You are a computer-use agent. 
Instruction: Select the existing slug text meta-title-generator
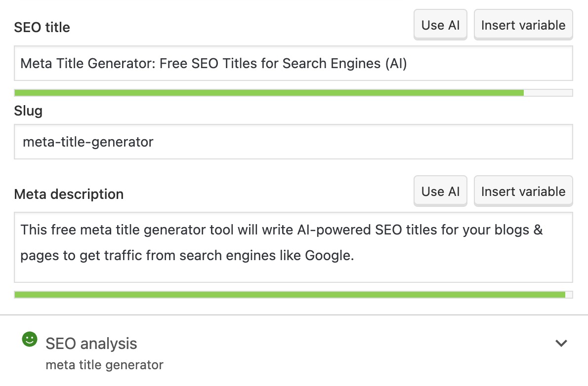click(x=87, y=142)
